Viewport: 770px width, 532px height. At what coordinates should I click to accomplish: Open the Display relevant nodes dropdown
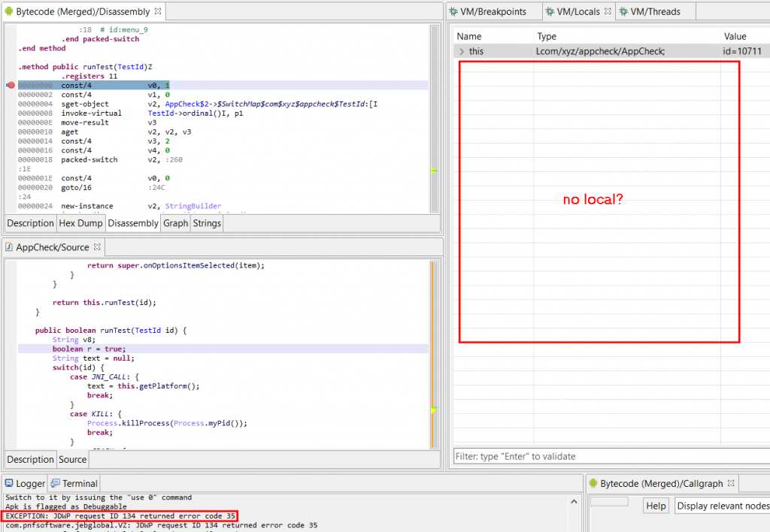click(723, 506)
